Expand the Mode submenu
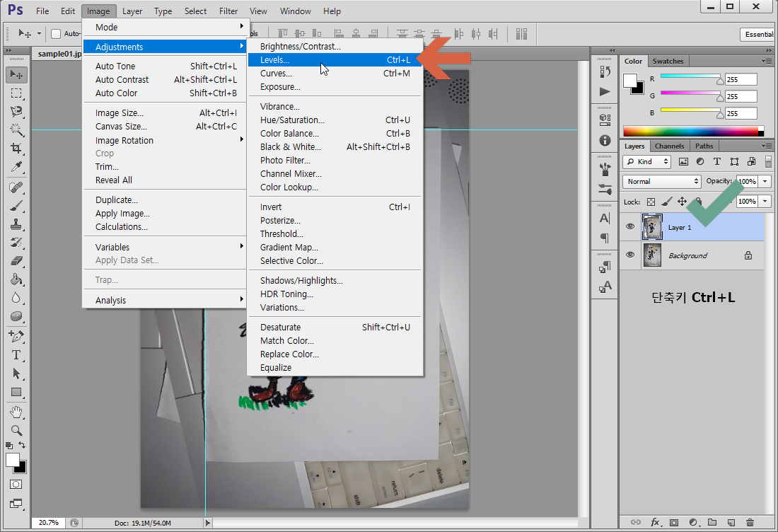The image size is (778, 532). 165,27
